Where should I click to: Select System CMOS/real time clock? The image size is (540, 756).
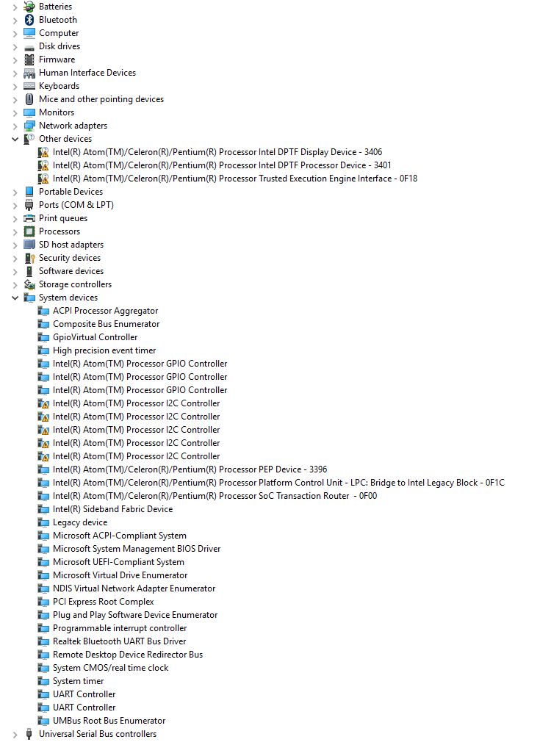point(110,668)
